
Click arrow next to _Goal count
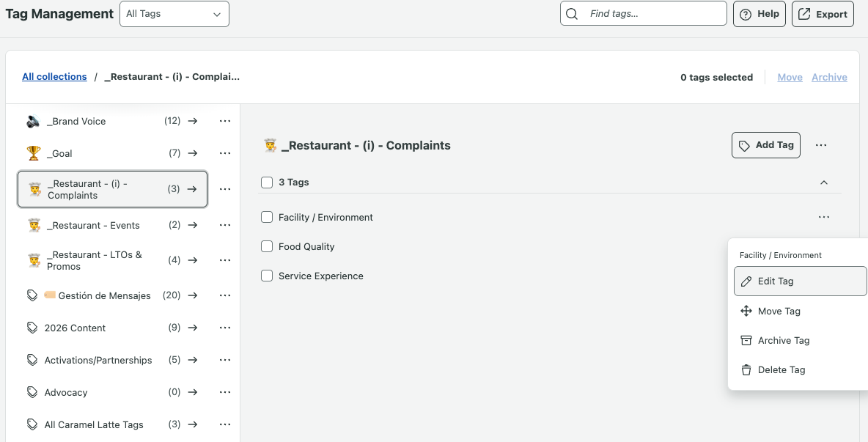click(193, 153)
